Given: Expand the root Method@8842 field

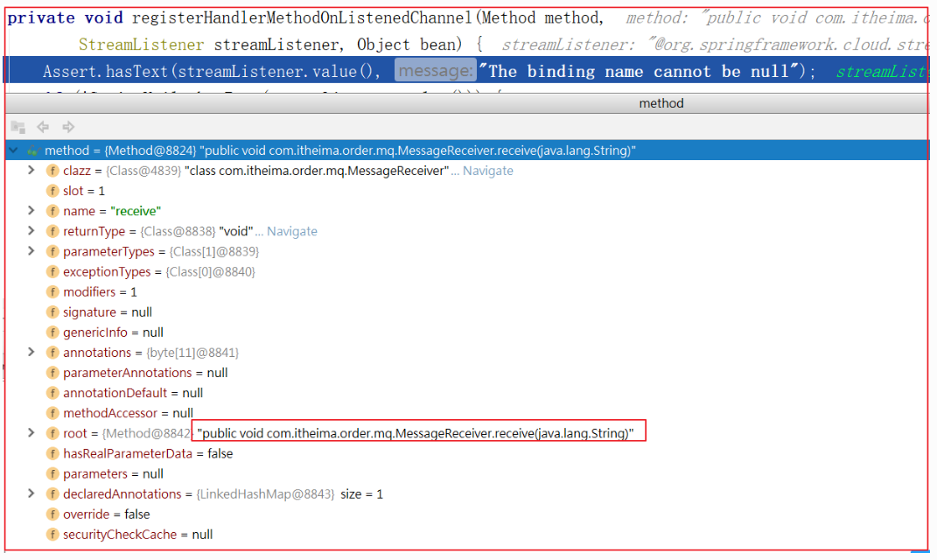Looking at the screenshot, I should coord(31,433).
